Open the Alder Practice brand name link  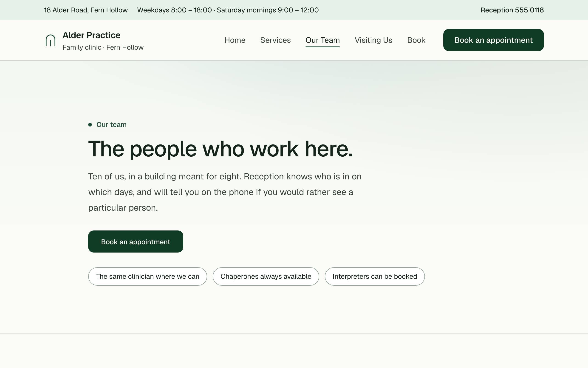point(91,35)
